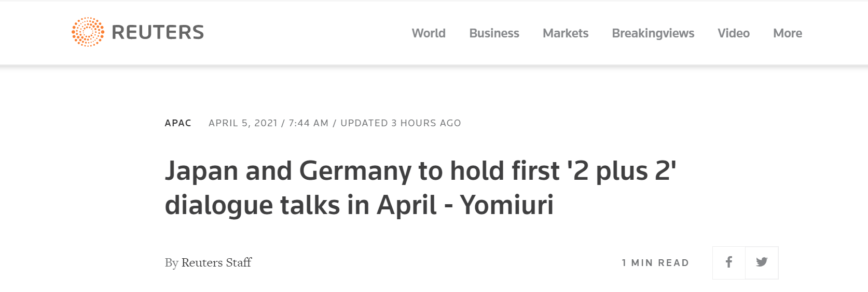Click the '2 plus 2' headline phrase

[x=622, y=171]
